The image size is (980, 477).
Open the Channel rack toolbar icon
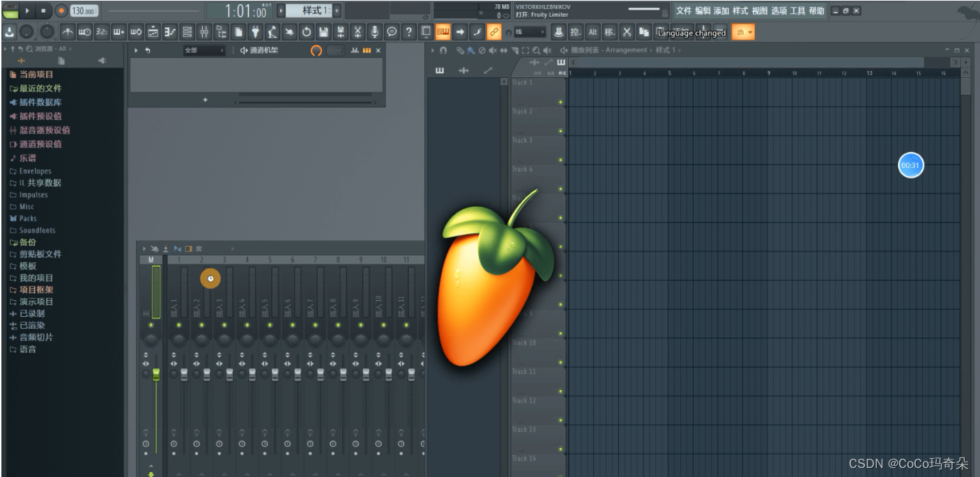click(187, 31)
